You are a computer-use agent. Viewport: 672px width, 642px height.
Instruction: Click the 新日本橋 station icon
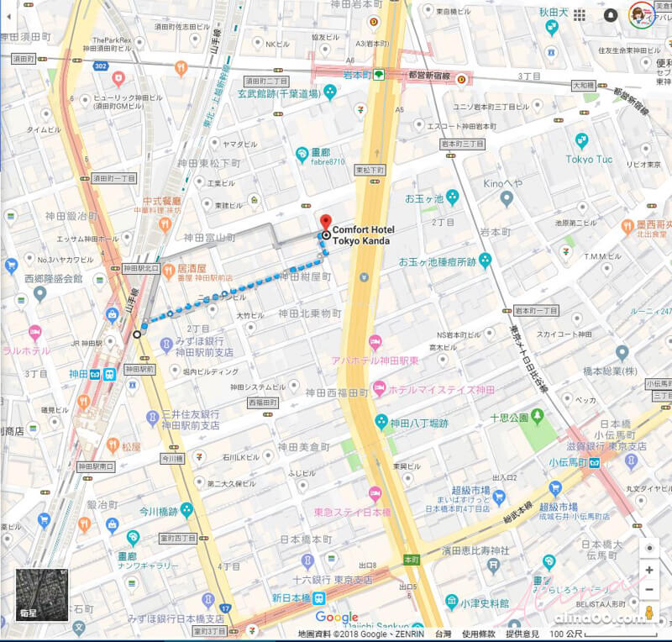coord(319,598)
